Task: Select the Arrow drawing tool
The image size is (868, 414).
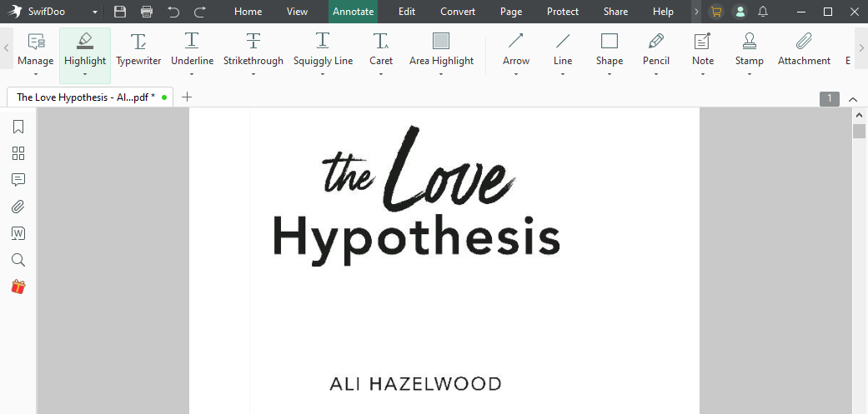Action: (516, 49)
